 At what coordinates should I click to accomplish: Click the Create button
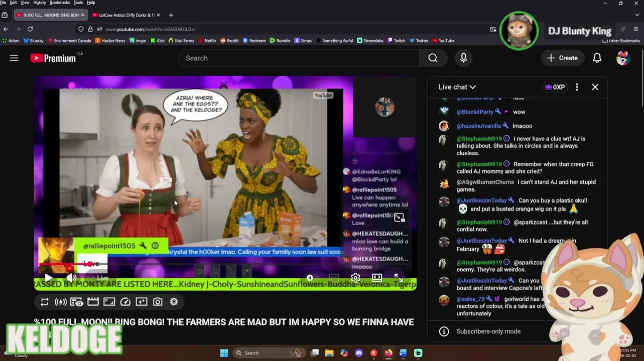[563, 58]
